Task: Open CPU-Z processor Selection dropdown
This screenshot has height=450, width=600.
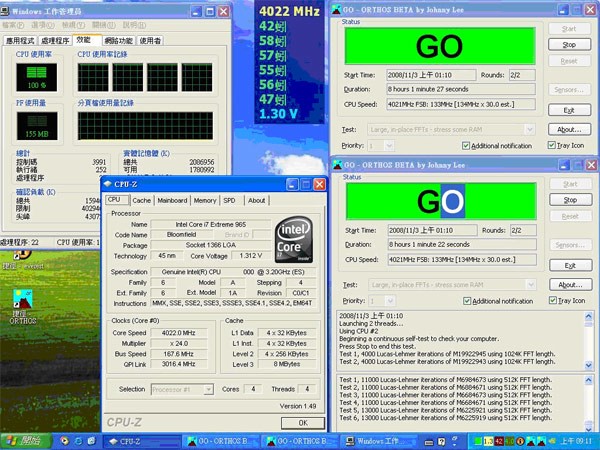Action: click(x=209, y=390)
